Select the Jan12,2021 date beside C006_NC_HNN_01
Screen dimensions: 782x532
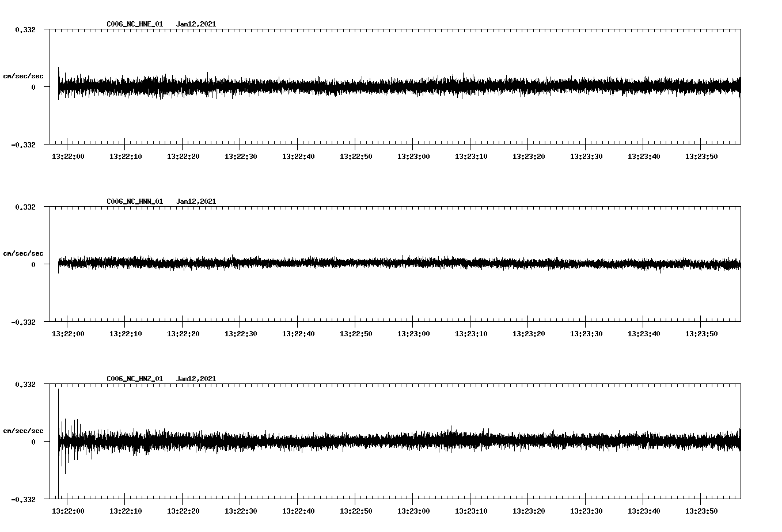point(197,202)
